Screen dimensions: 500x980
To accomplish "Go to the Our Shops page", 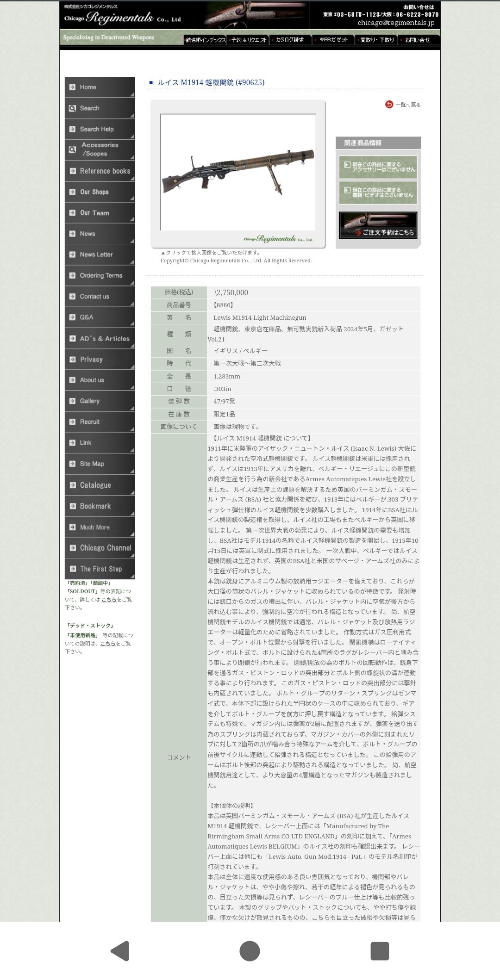I will point(100,192).
